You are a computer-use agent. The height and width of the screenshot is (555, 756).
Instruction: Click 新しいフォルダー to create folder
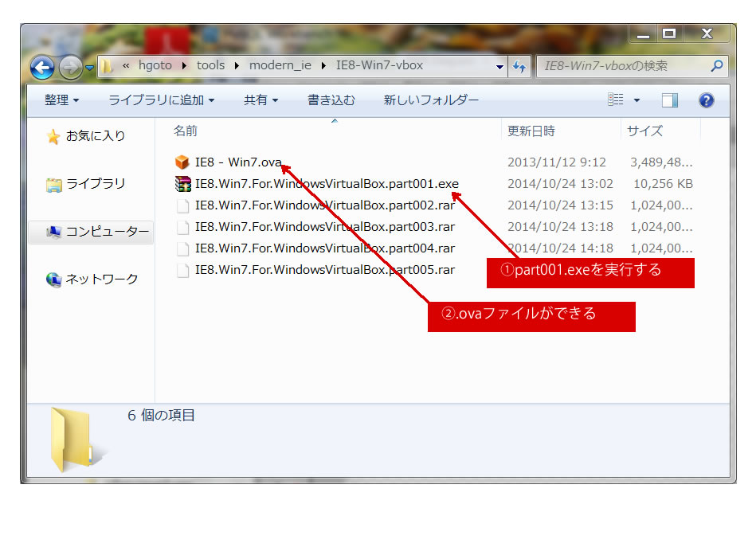[x=431, y=100]
